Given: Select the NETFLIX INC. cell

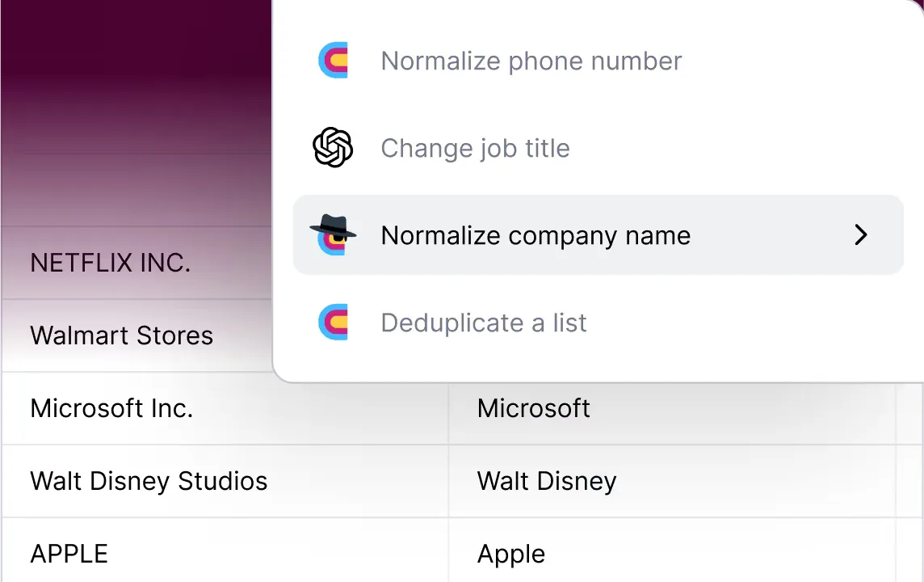Looking at the screenshot, I should (x=111, y=263).
